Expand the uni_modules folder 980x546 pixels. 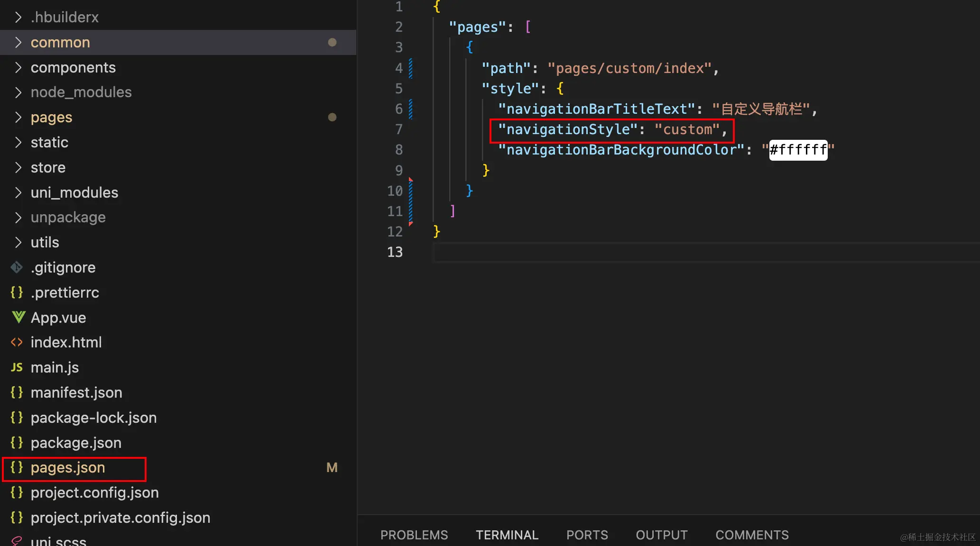pyautogui.click(x=18, y=192)
